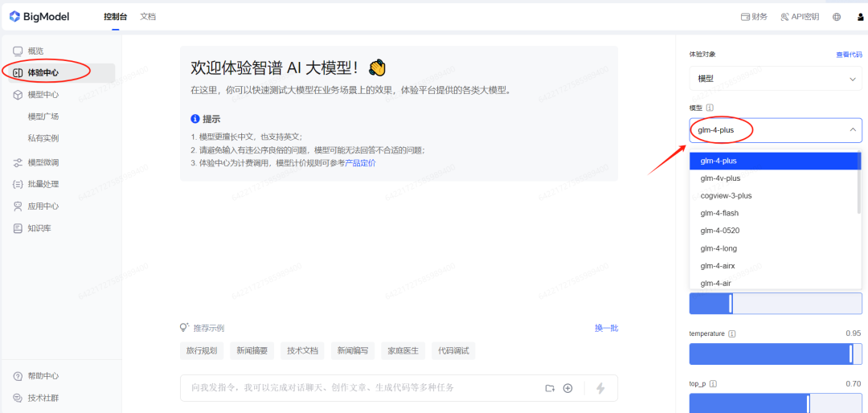Click the 新闻编写 example button
The image size is (868, 413).
point(353,350)
